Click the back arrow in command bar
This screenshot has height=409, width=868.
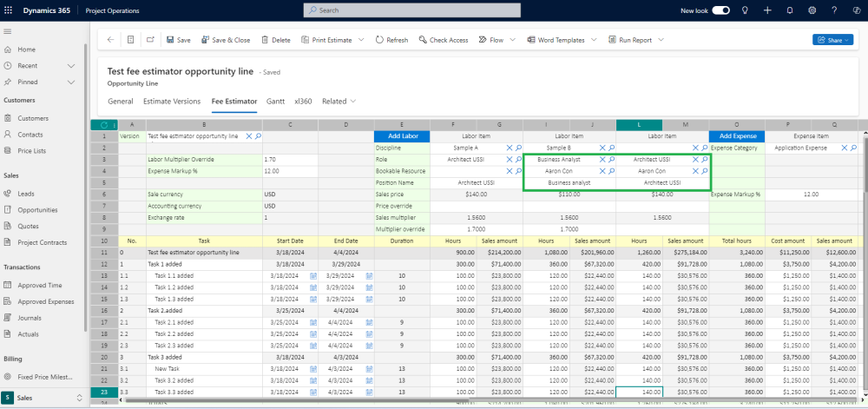110,40
